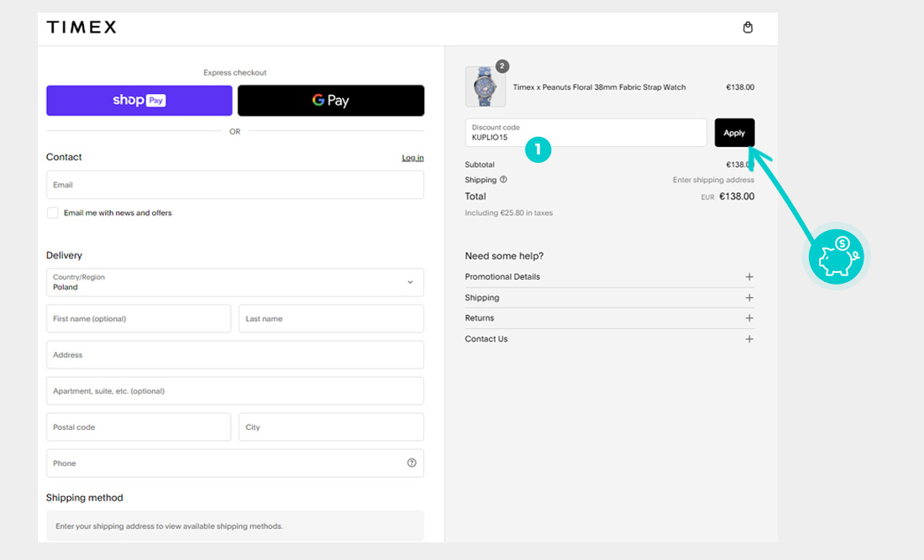Click the phone field help icon
This screenshot has width=924, height=560.
coord(412,463)
